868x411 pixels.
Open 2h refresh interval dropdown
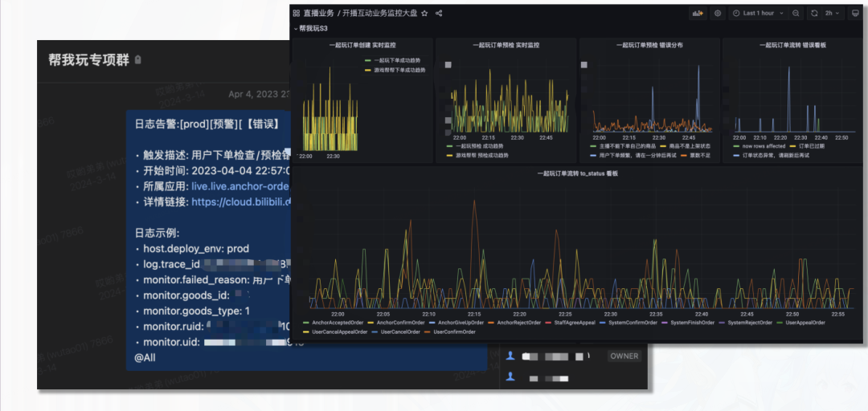tap(832, 14)
